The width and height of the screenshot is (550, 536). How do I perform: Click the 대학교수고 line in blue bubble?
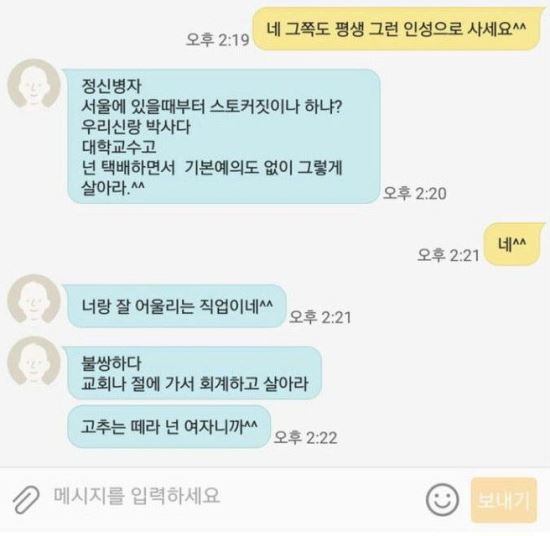pos(119,147)
